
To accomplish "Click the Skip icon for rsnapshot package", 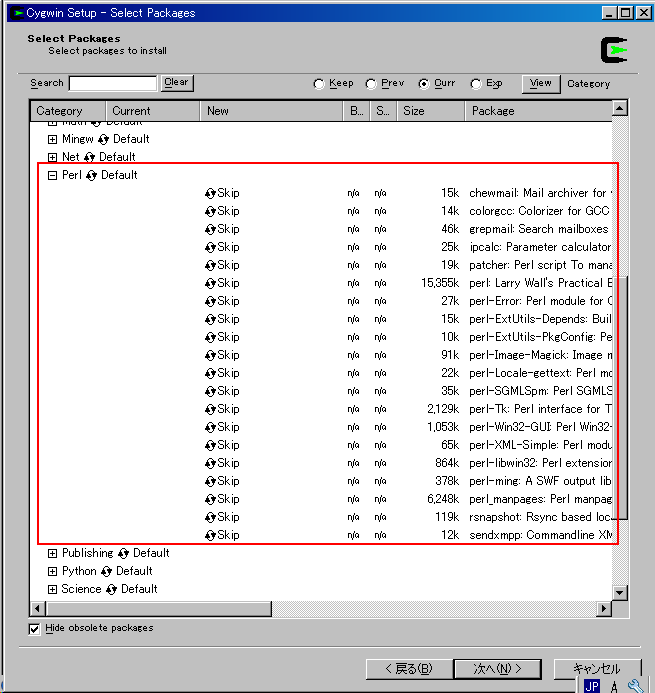I will click(211, 517).
